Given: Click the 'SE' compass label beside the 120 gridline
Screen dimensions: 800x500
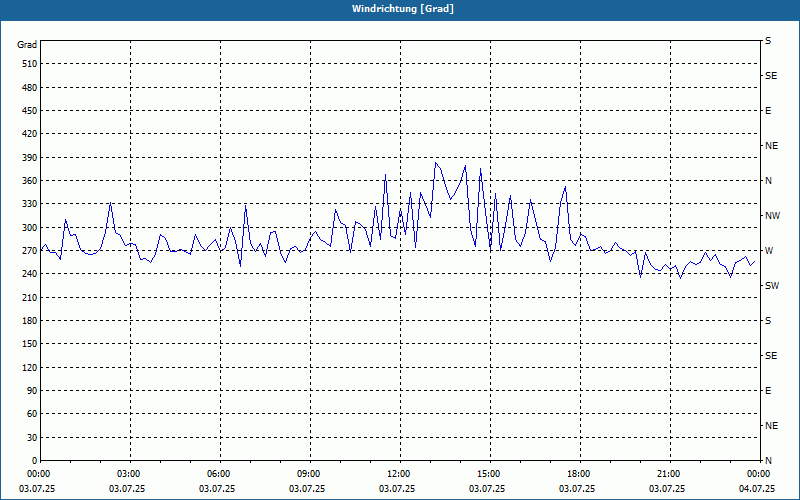Looking at the screenshot, I should click(x=771, y=356).
